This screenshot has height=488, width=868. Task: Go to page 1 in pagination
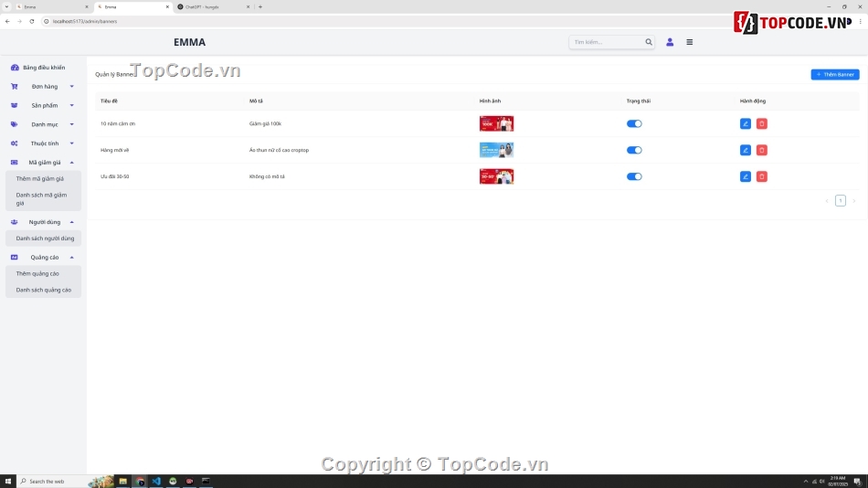(841, 201)
